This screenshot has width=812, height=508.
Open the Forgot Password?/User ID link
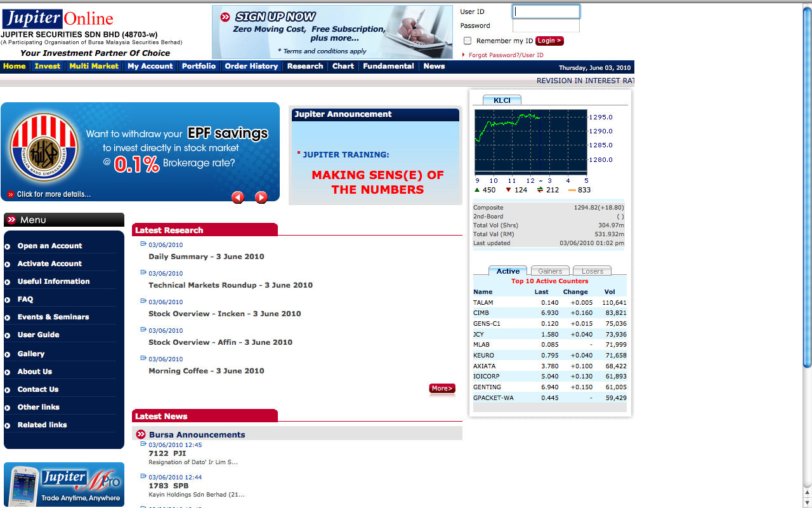point(506,55)
